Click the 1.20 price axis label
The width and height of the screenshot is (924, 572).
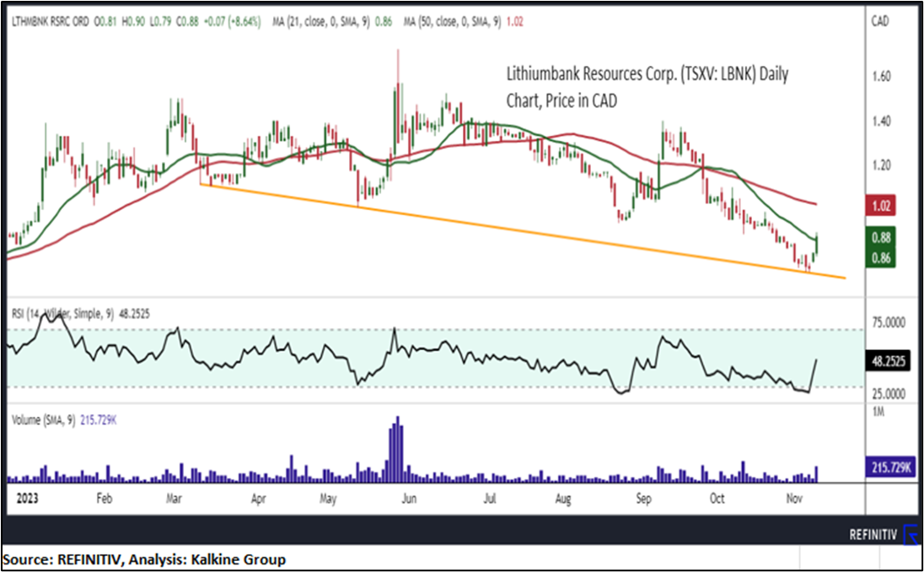click(x=881, y=165)
